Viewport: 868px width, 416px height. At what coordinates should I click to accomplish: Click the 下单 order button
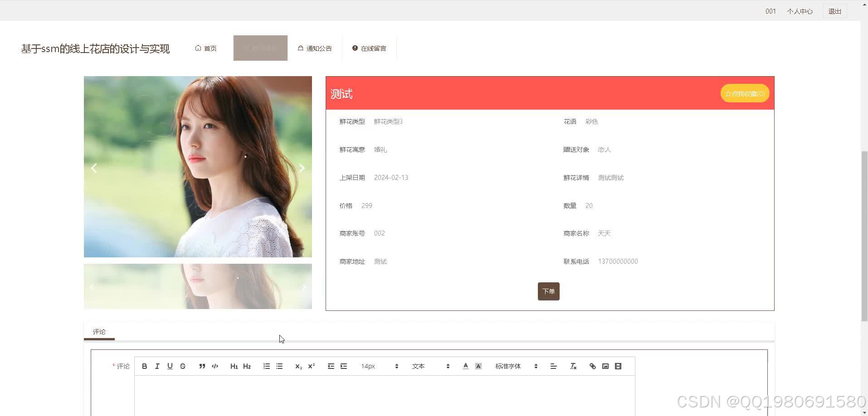[548, 291]
